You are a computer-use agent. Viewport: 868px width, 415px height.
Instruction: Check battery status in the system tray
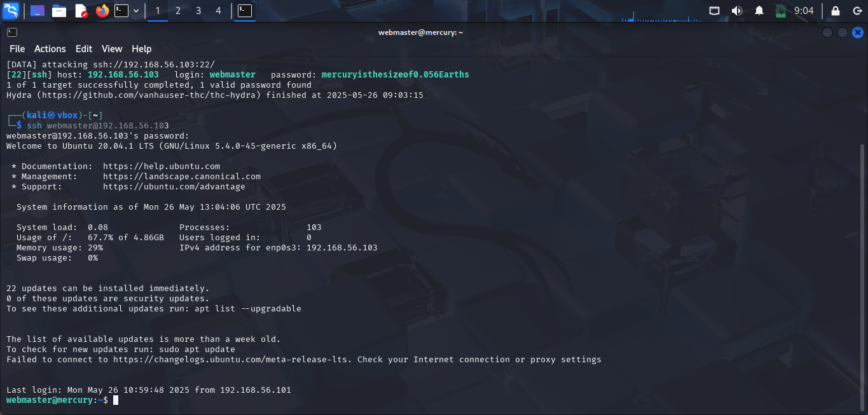(781, 10)
